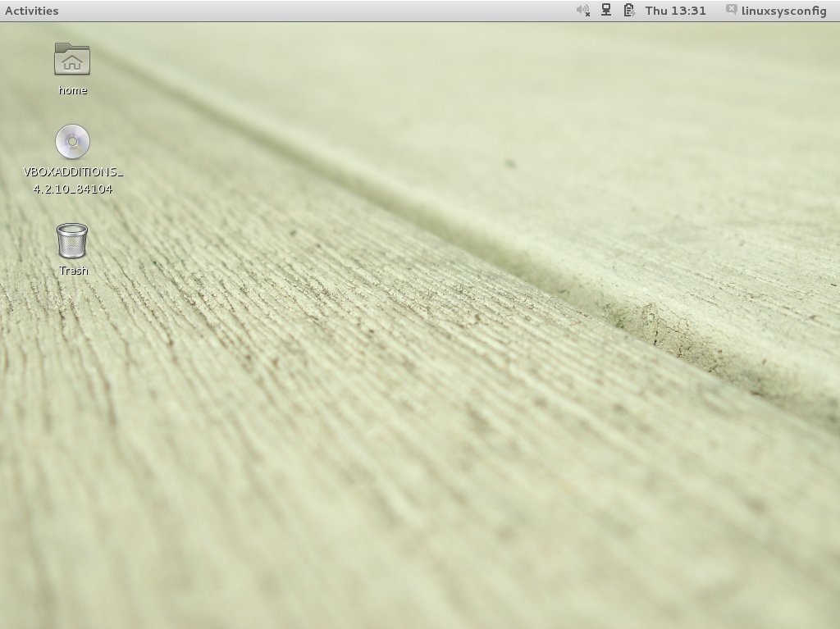
Task: Click the letter "A" in Activities
Action: coord(9,11)
